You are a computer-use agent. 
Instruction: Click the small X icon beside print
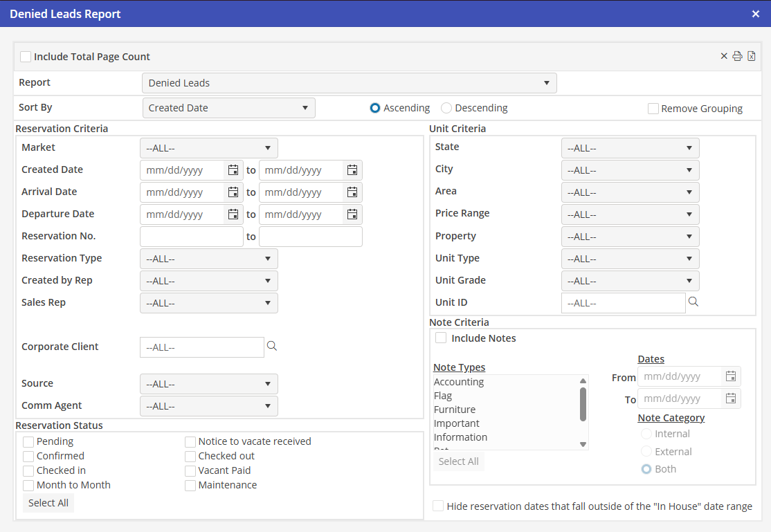724,56
